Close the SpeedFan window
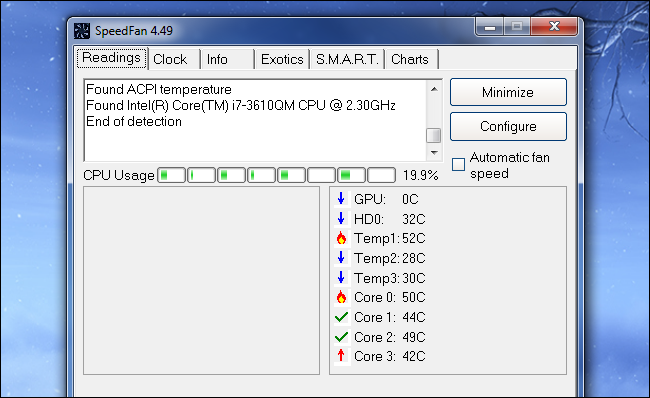Image resolution: width=650 pixels, height=398 pixels. click(554, 27)
